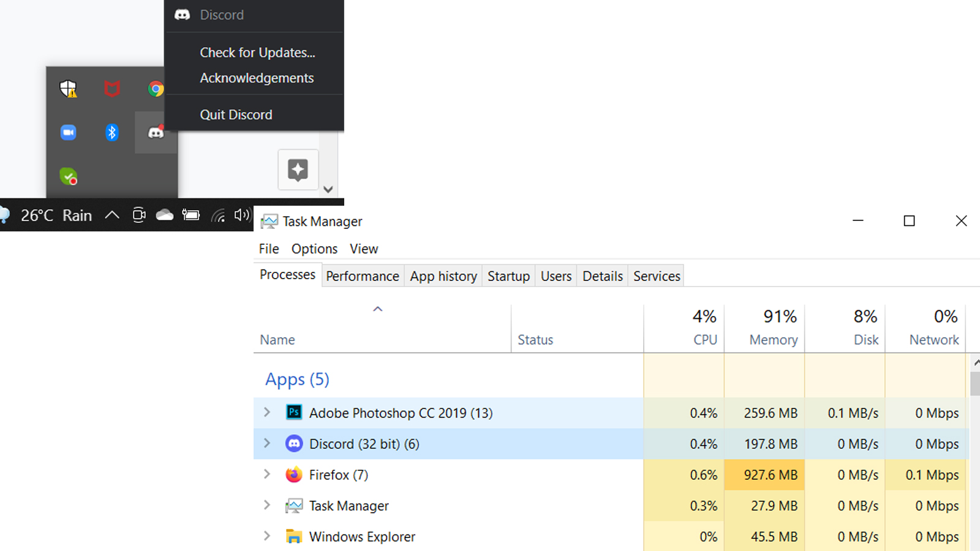Click the green checkmark tray icon
This screenshot has height=551, width=980.
point(68,176)
